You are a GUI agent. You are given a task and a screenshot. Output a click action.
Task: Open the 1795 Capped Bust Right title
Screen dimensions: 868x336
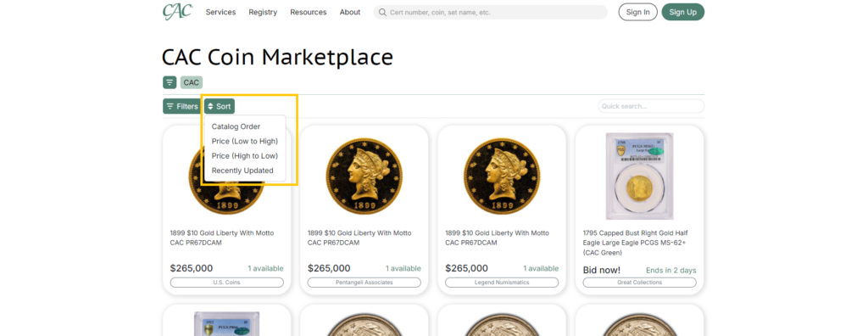pos(636,243)
